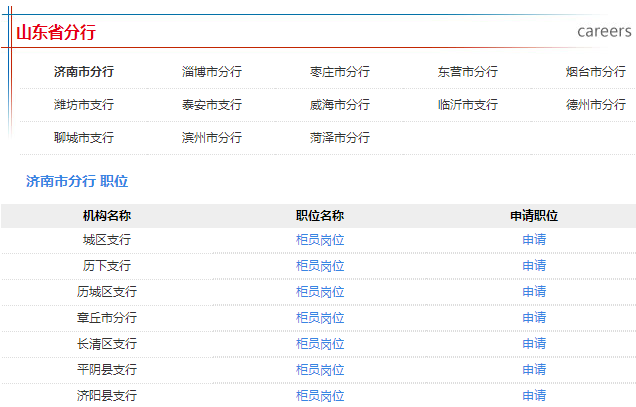The image size is (636, 407).
Task: Select the 济南市分行 branch tab
Action: [x=84, y=72]
